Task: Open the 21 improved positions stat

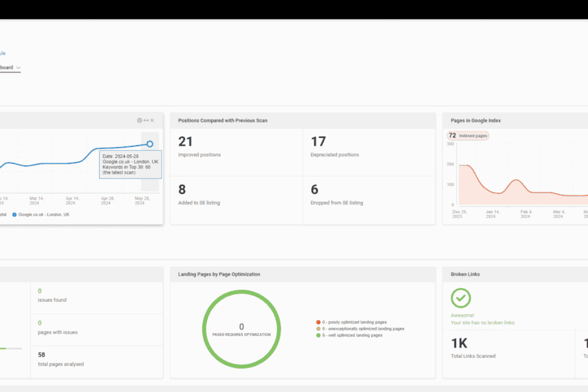Action: [186, 142]
